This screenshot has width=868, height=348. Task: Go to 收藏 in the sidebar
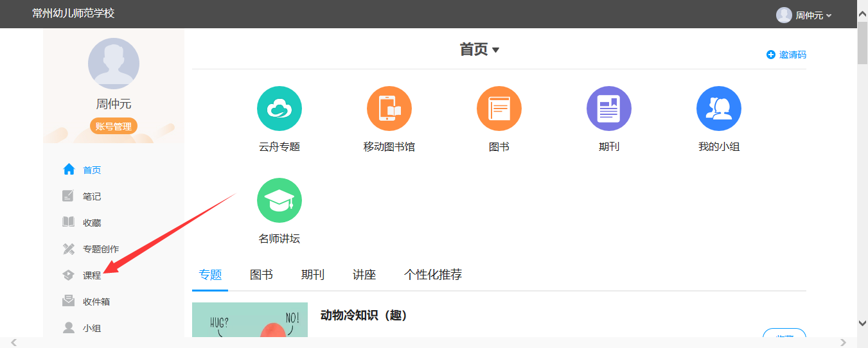[x=91, y=223]
